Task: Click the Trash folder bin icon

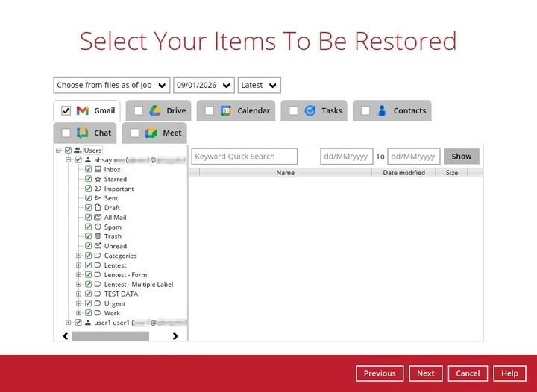Action: [x=98, y=236]
